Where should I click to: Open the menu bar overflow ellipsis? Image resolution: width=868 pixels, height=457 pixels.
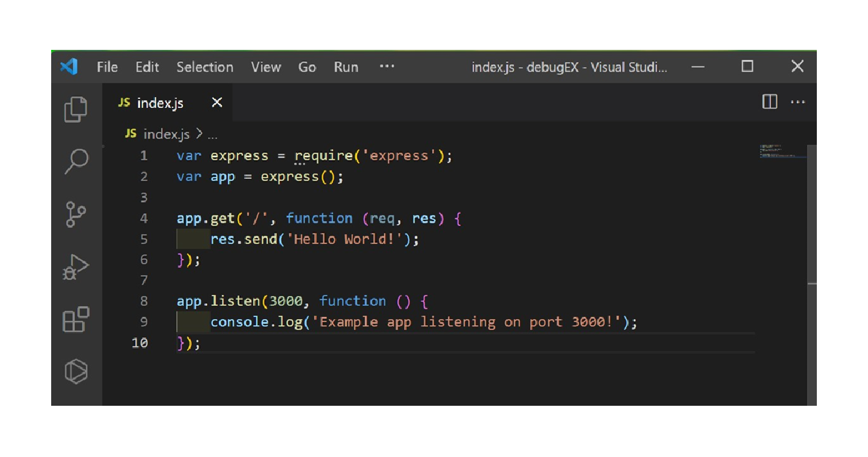click(387, 66)
